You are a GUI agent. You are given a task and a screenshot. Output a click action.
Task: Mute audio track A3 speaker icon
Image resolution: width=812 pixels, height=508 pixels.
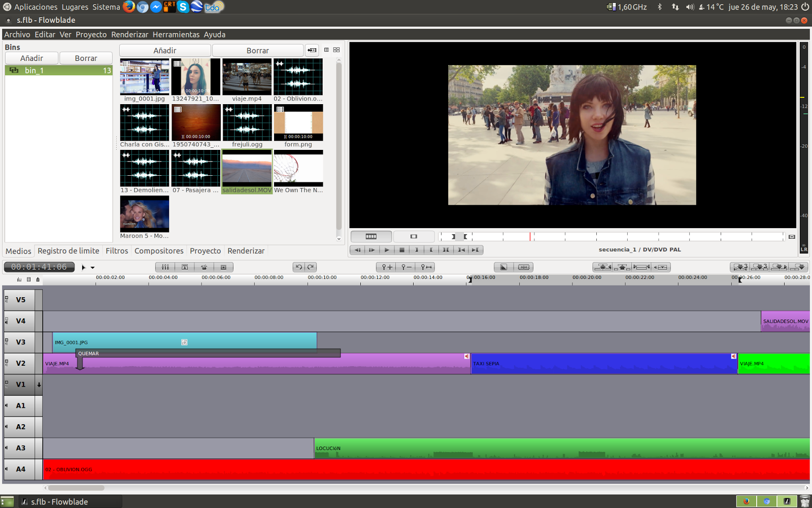tap(7, 448)
